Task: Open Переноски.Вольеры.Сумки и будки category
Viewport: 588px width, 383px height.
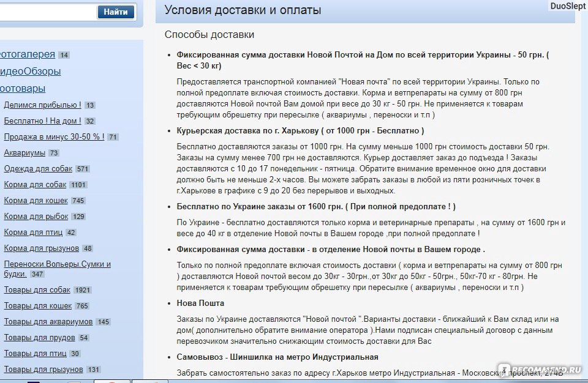Action: (x=58, y=269)
